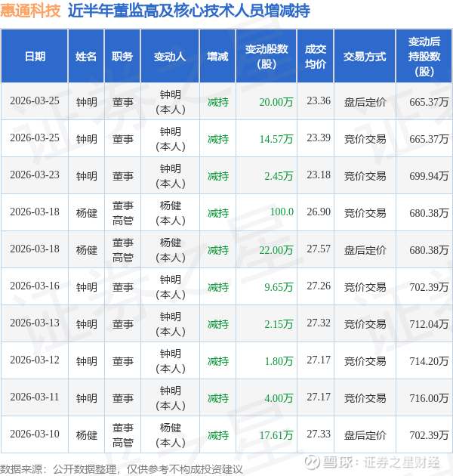This screenshot has width=453, height=476.
Task: Click the 17.61万 share change value
Action: click(276, 435)
